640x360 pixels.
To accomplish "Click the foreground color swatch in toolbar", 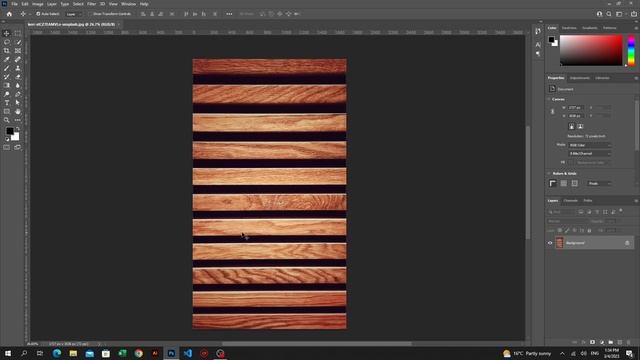I will pyautogui.click(x=9, y=131).
